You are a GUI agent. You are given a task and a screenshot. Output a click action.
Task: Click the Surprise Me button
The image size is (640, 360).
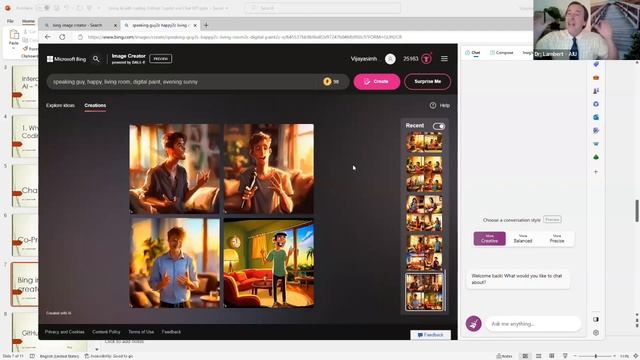pyautogui.click(x=427, y=82)
